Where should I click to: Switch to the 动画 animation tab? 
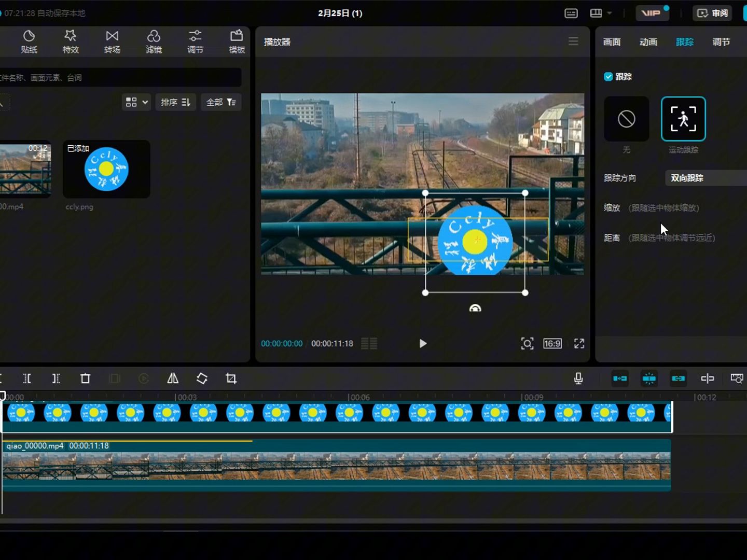[648, 42]
